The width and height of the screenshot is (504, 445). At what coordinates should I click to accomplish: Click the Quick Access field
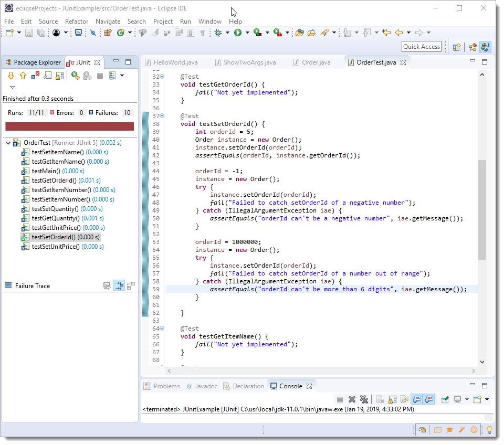click(422, 47)
